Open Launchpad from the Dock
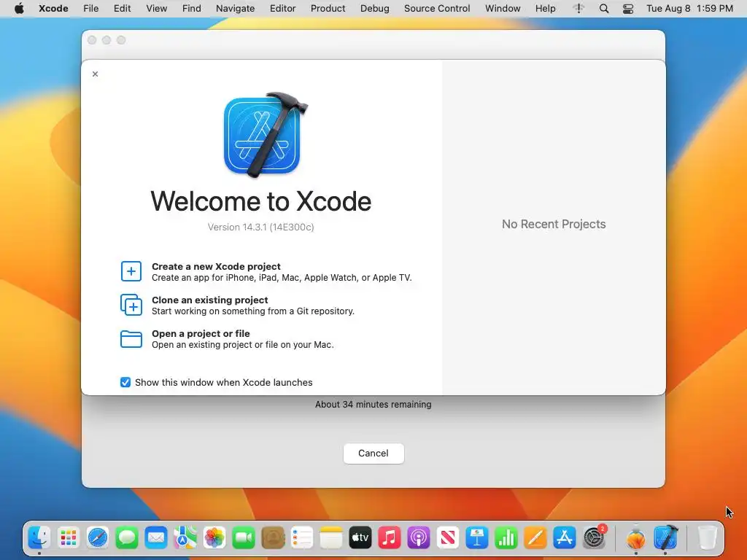This screenshot has width=747, height=560. pyautogui.click(x=68, y=538)
